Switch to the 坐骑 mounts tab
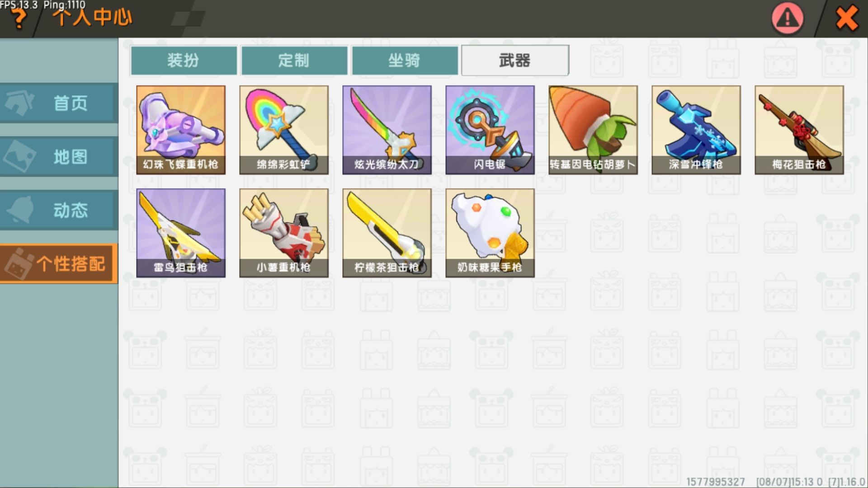Viewport: 868px width, 488px height. pos(405,60)
